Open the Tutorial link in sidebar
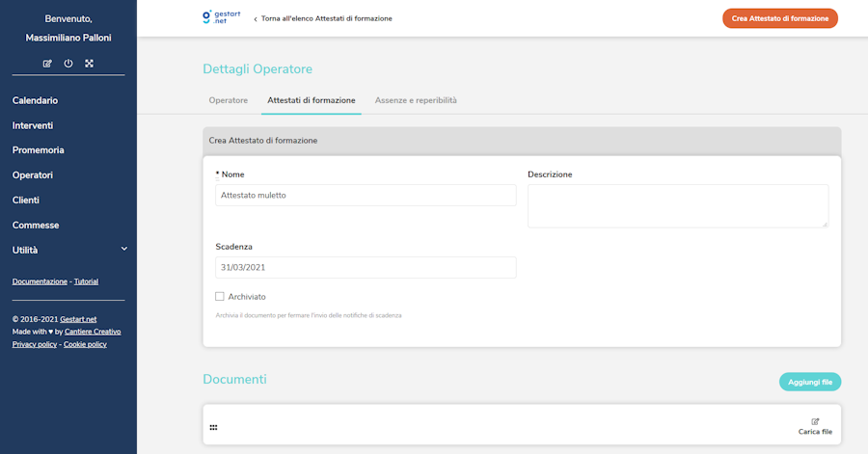Viewport: 868px width, 454px height. (86, 281)
